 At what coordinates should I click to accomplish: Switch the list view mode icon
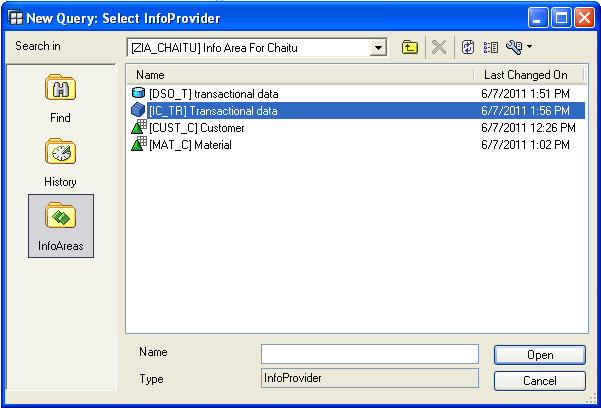491,48
